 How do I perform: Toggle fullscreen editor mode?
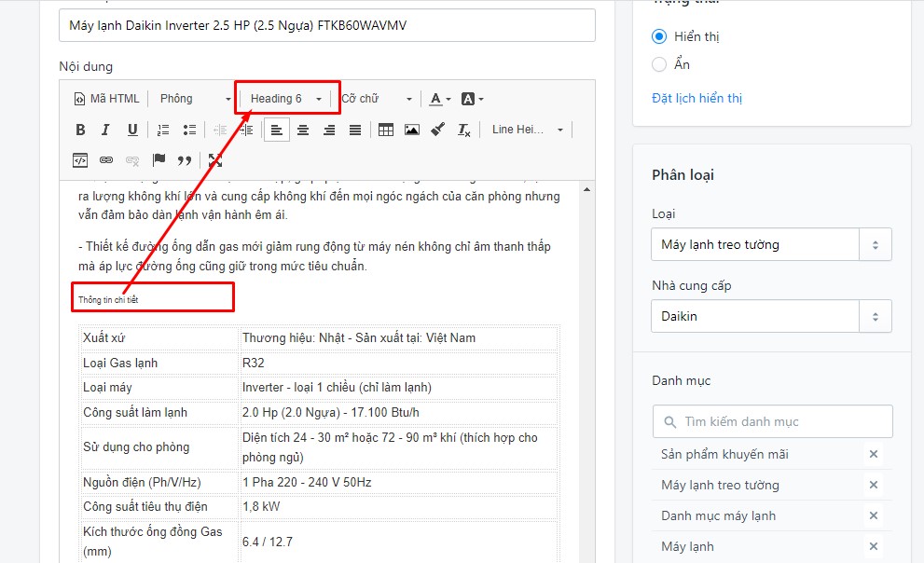point(215,160)
